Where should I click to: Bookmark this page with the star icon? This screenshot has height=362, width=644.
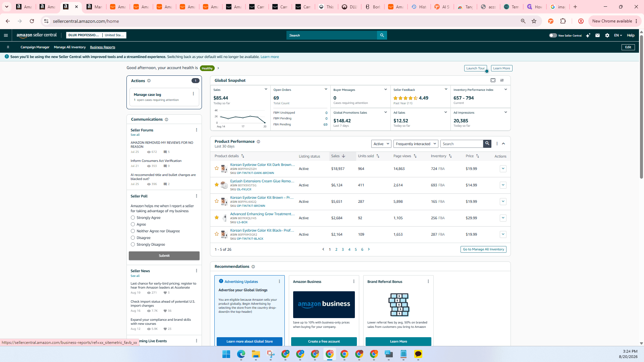(534, 21)
